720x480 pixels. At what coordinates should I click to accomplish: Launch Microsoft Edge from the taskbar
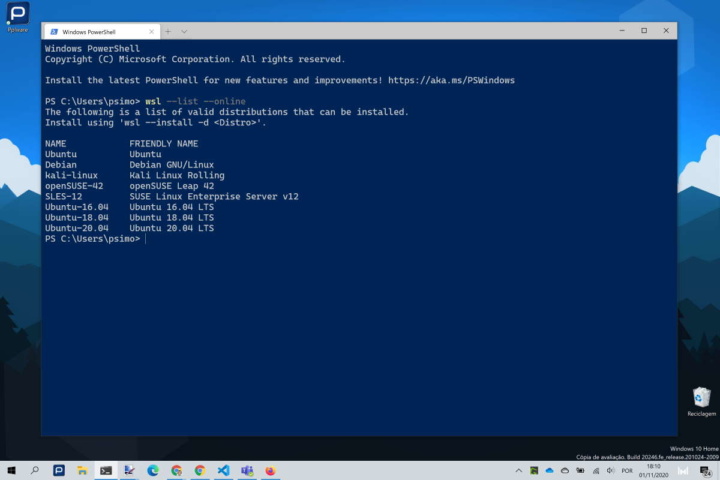153,470
